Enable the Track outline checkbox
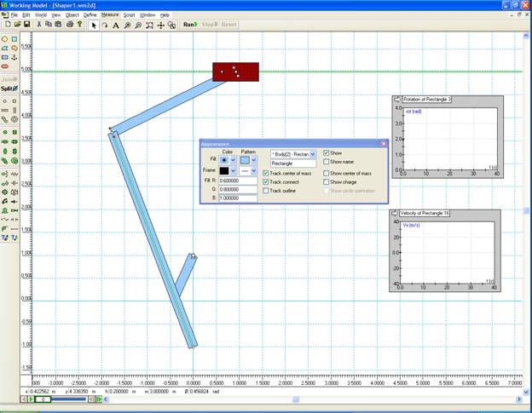The width and height of the screenshot is (532, 413). (x=266, y=191)
